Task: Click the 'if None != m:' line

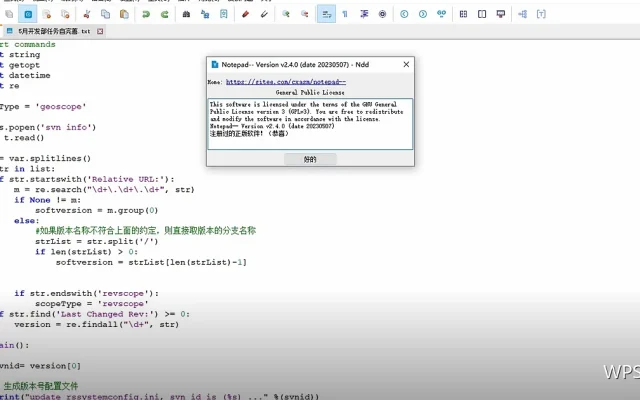Action: pos(47,200)
